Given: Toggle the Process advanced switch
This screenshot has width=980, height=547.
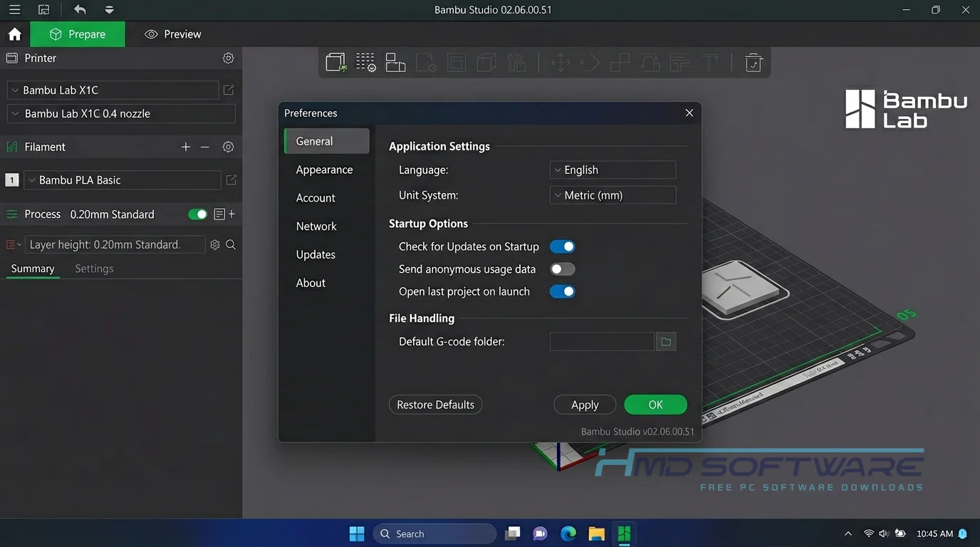Looking at the screenshot, I should pos(197,214).
